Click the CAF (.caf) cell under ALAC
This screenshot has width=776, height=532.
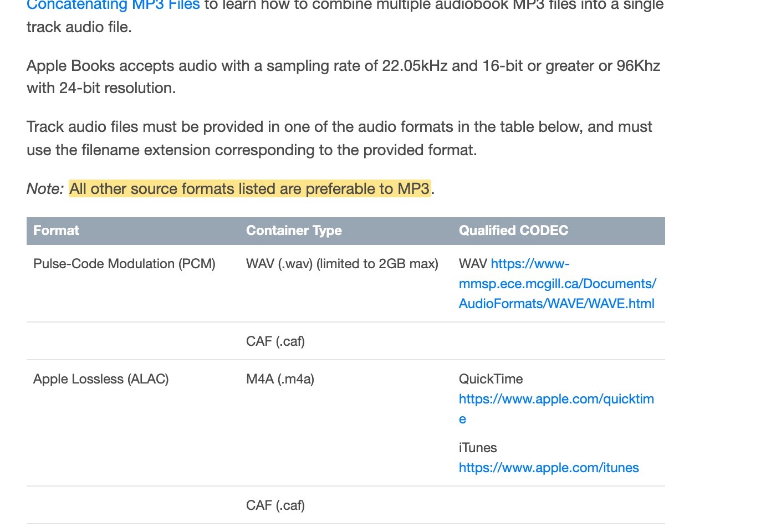(x=275, y=505)
